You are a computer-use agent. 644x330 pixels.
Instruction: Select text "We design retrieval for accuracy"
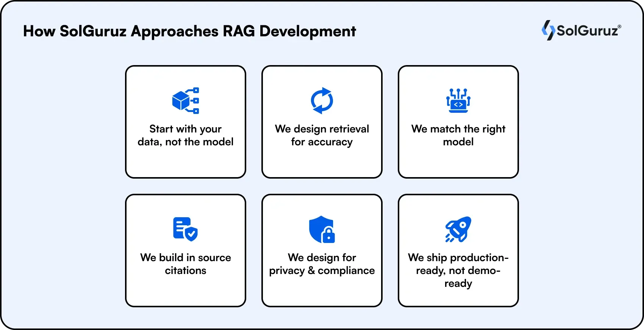322,135
